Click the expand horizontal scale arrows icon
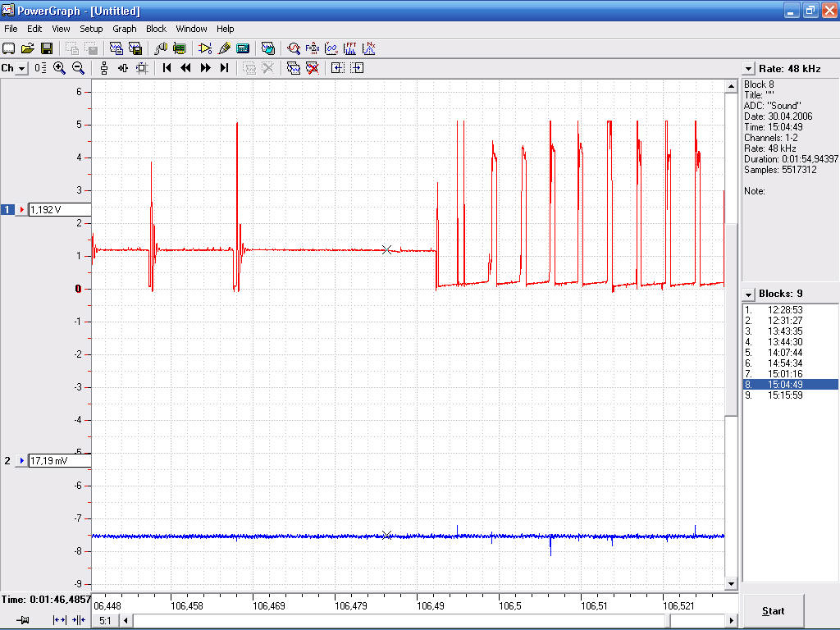Viewport: 840px width, 630px height. click(x=59, y=620)
